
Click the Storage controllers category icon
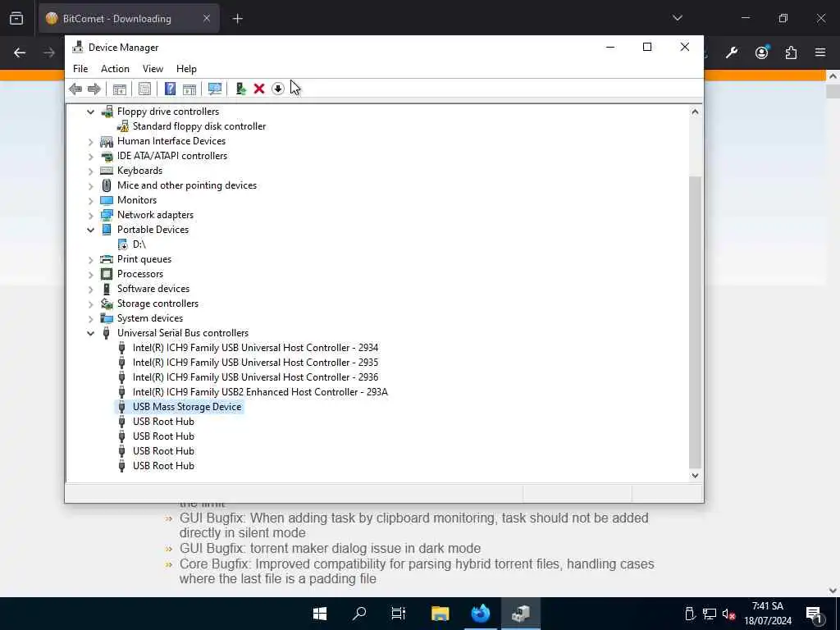[x=107, y=304]
